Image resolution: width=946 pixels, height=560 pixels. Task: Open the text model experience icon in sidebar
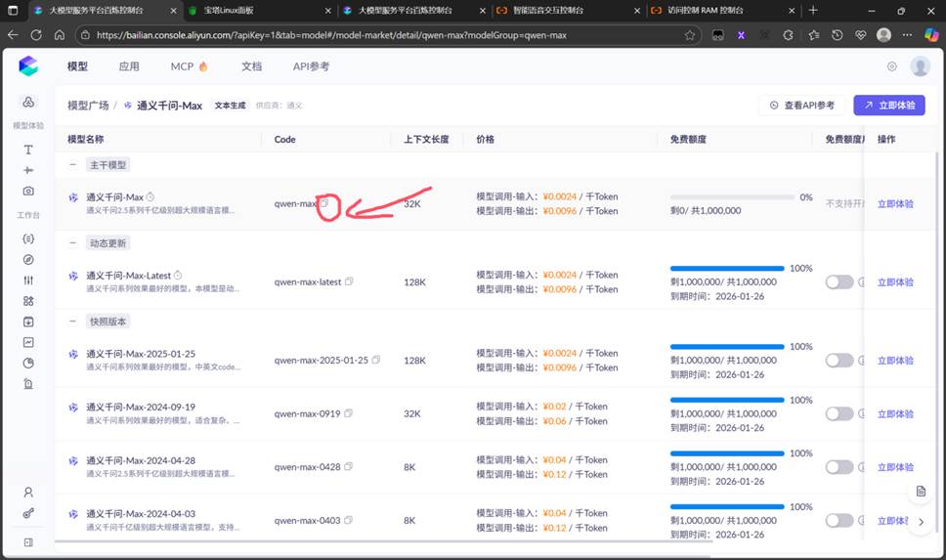[x=28, y=150]
